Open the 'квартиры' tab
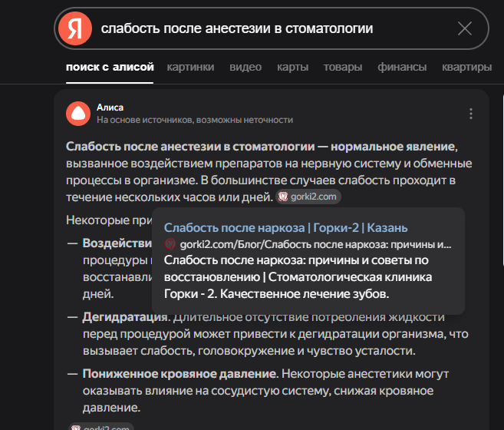 (x=466, y=67)
